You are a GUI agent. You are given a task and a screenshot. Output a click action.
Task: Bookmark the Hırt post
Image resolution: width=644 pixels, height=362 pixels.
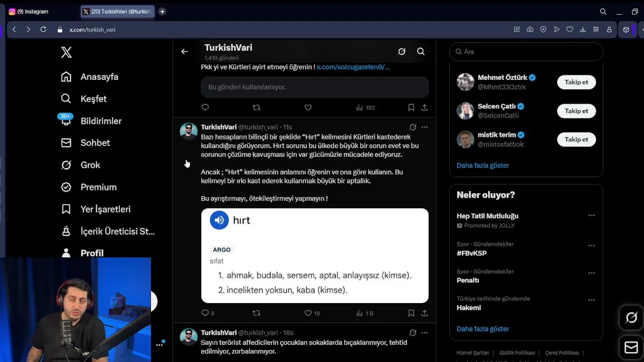[x=411, y=313]
